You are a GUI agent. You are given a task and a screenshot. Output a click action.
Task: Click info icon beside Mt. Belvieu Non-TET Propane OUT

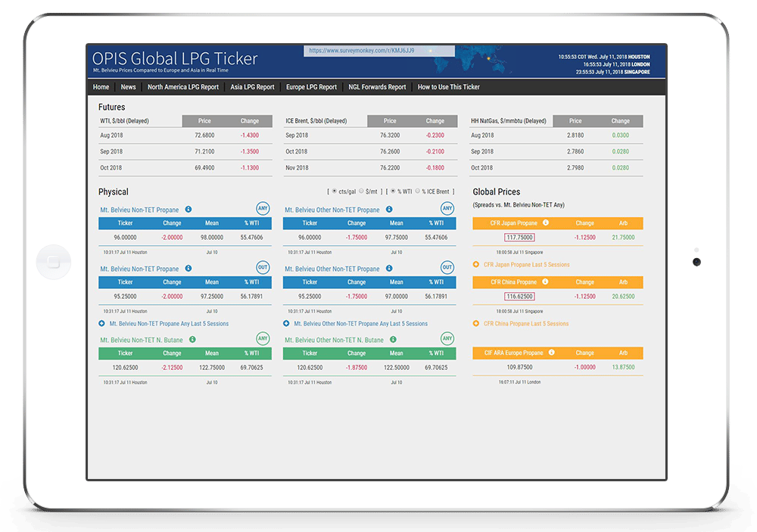pyautogui.click(x=188, y=268)
